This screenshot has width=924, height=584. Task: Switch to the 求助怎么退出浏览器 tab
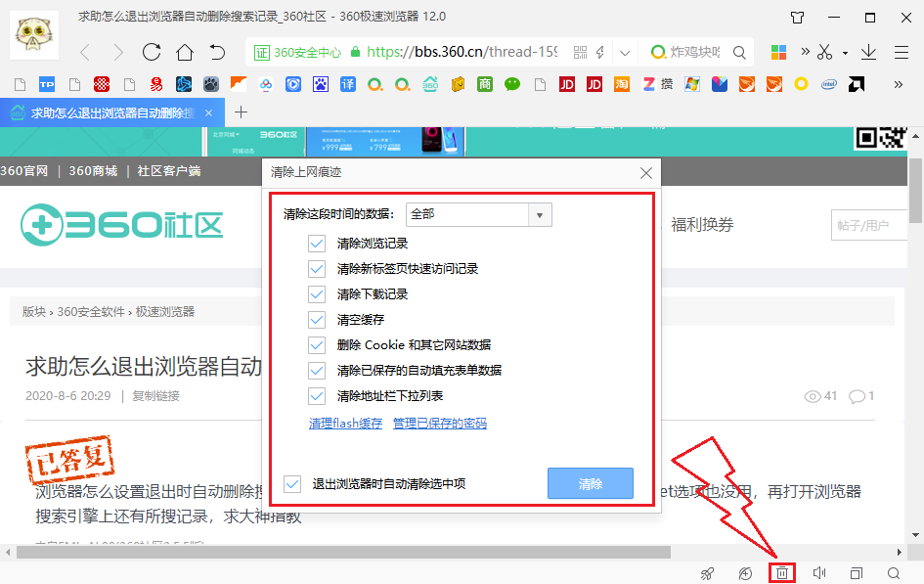tap(108, 112)
